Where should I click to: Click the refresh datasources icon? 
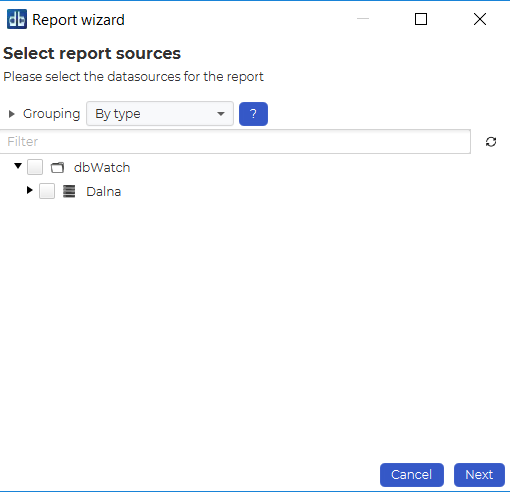(491, 142)
